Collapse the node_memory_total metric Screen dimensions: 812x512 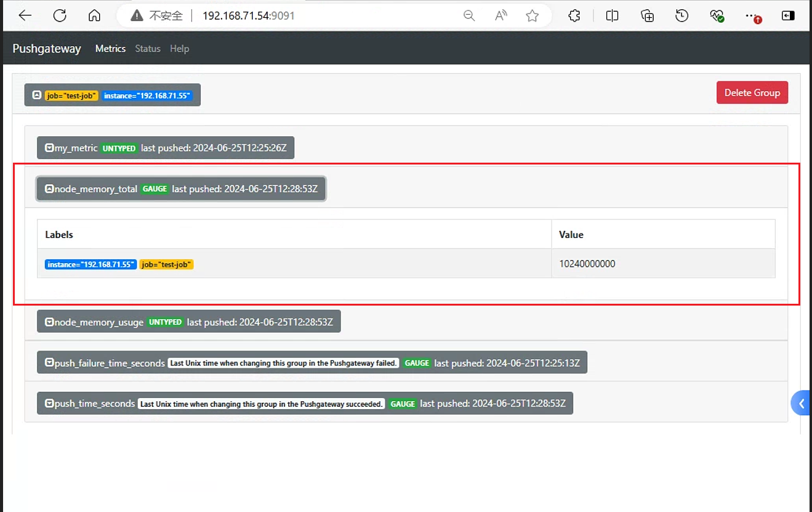(181, 189)
